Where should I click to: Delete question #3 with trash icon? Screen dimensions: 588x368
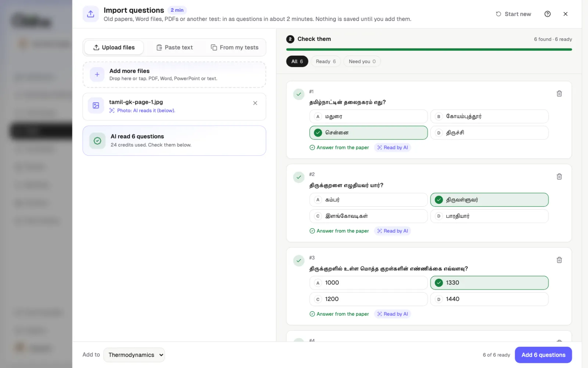coord(559,260)
